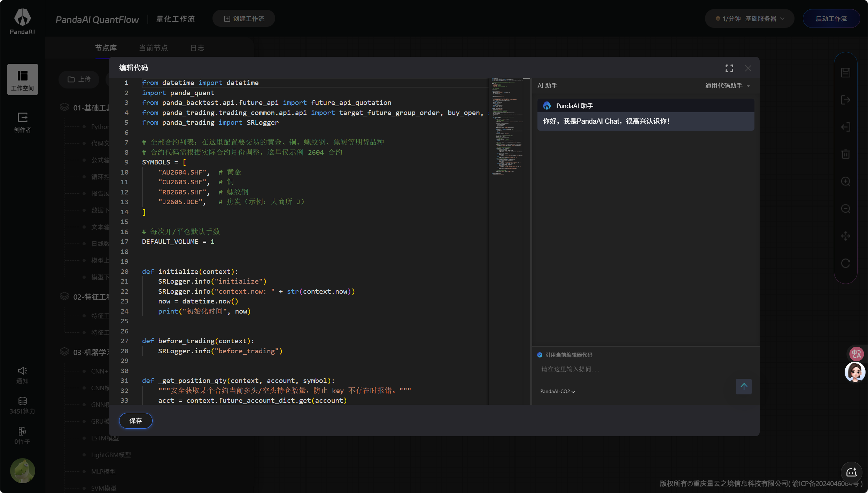Switch to the 节点库 tab
The width and height of the screenshot is (868, 493).
pos(106,48)
